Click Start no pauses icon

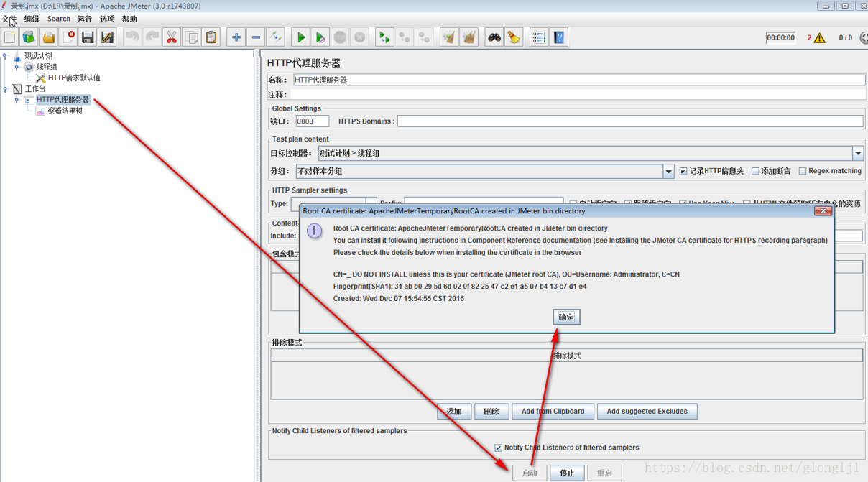[320, 37]
